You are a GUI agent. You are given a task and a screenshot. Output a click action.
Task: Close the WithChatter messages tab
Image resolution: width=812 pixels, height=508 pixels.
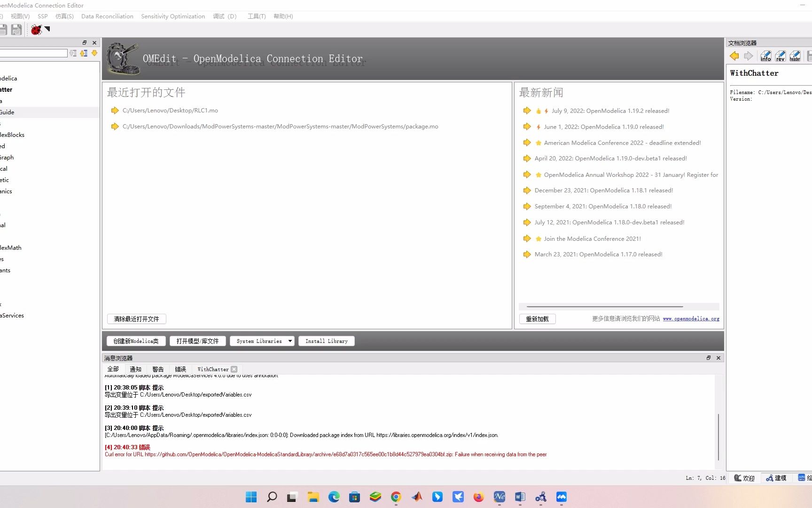point(234,369)
